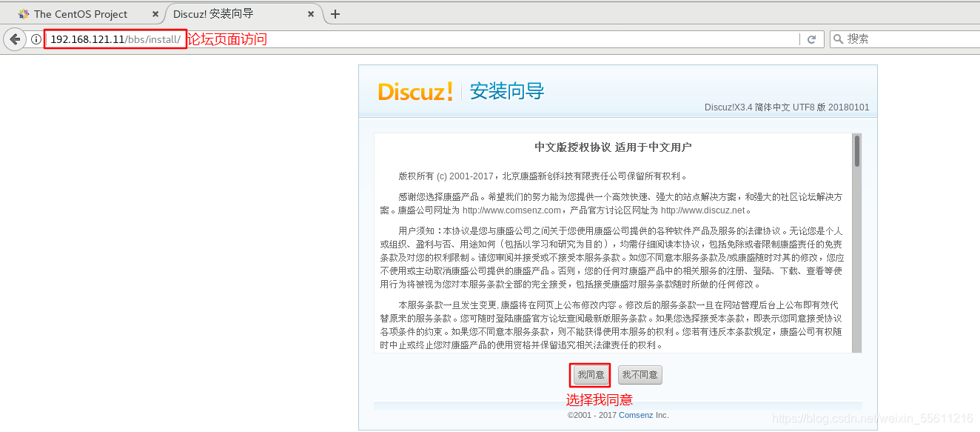Click the copyright line 版权所有 (c) 2001-2017
The height and width of the screenshot is (432, 980).
[544, 176]
